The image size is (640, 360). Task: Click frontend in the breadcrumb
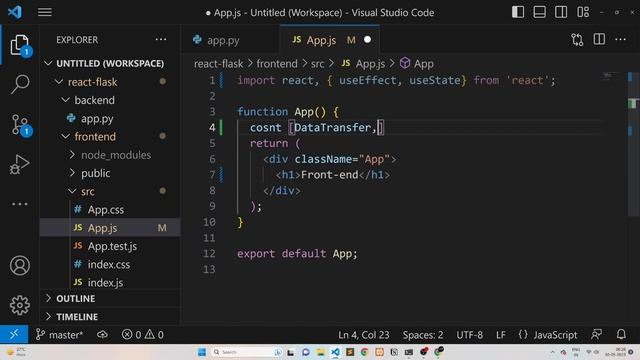[x=277, y=64]
